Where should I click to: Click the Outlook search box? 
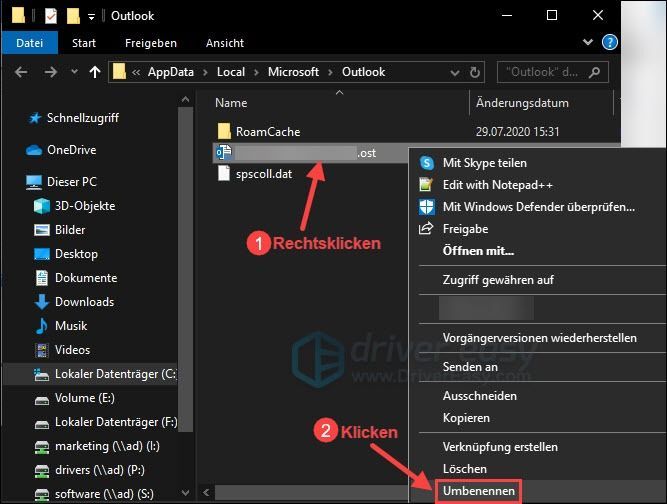point(552,72)
